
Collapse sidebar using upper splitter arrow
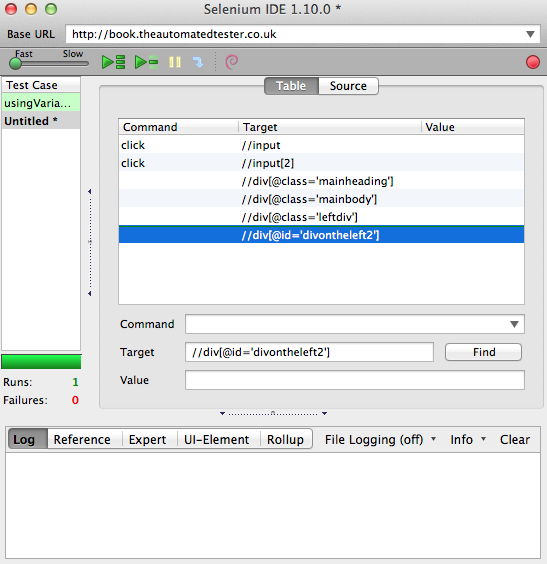click(x=90, y=191)
